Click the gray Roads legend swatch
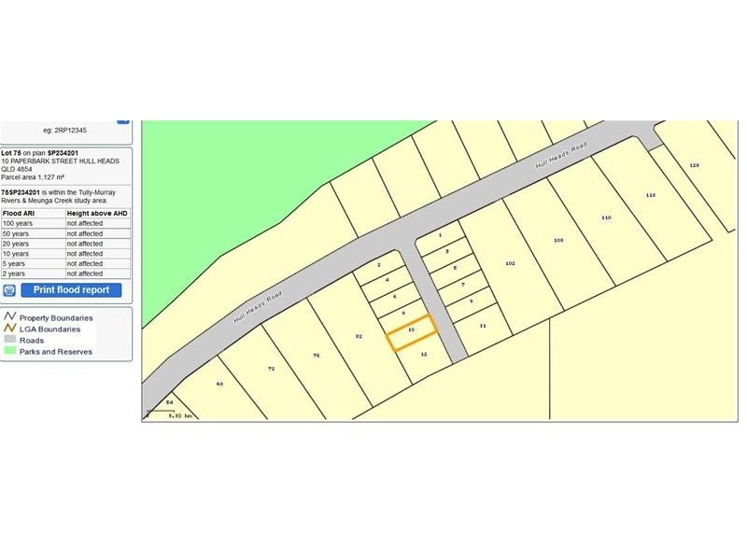The image size is (747, 560). (x=10, y=341)
